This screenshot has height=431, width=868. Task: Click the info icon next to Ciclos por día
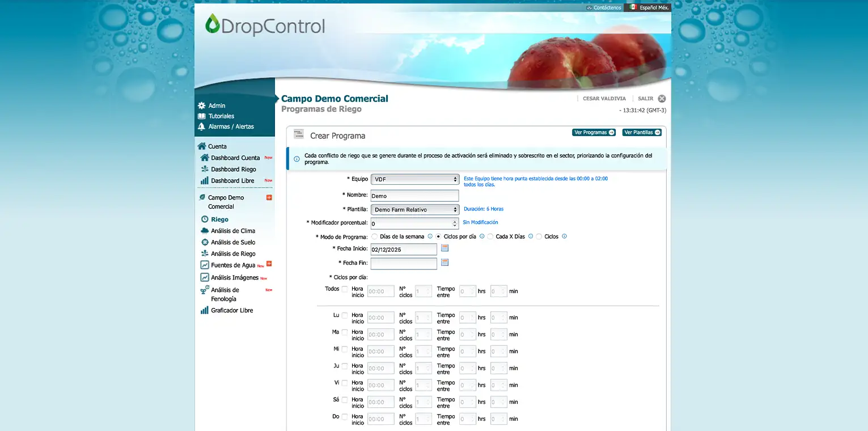click(482, 236)
